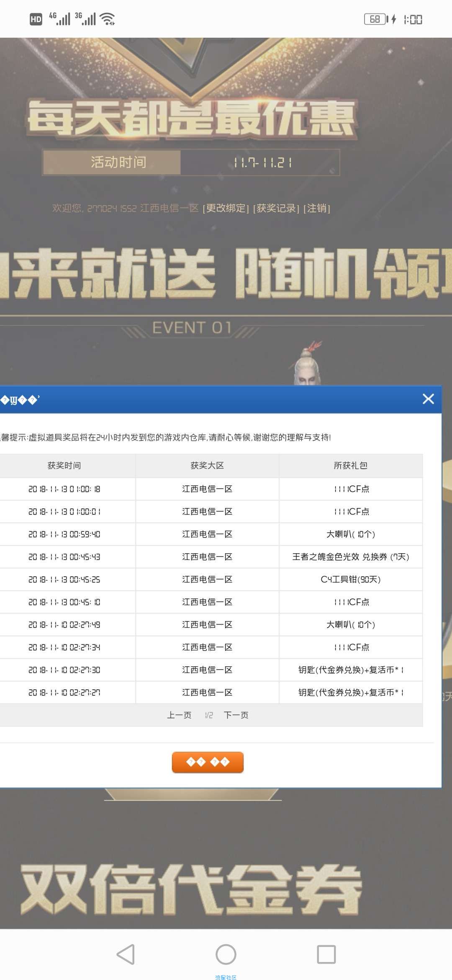The image size is (452, 980).
Task: Click the 注销 logout link
Action: [317, 208]
